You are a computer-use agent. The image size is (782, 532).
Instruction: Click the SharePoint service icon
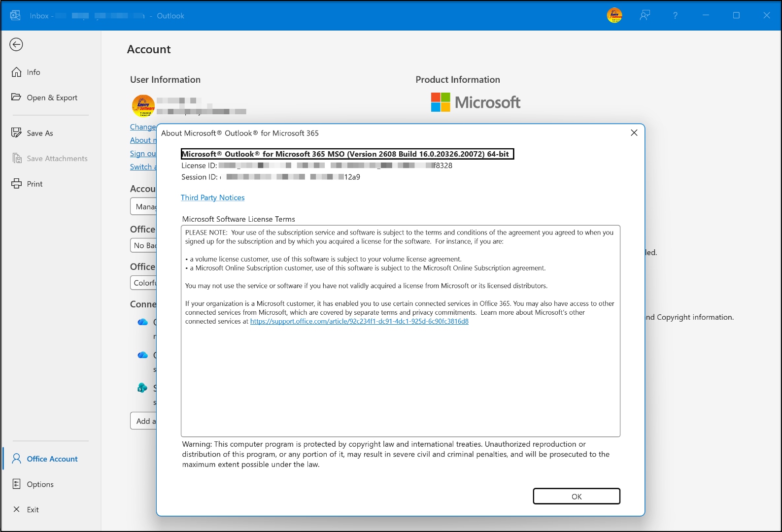(142, 388)
